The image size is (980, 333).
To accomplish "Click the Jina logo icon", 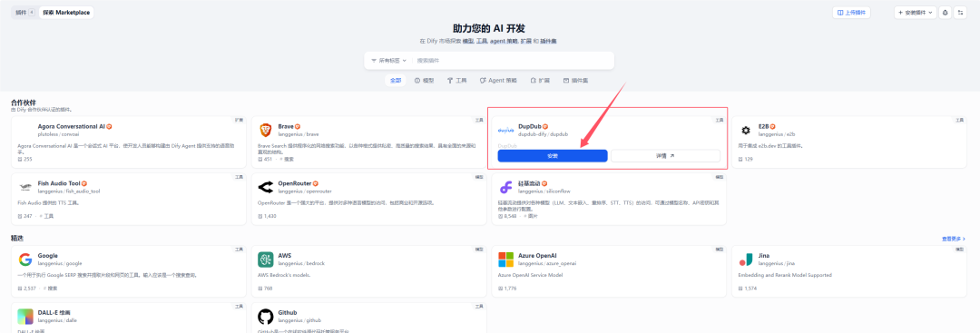I will pos(746,260).
